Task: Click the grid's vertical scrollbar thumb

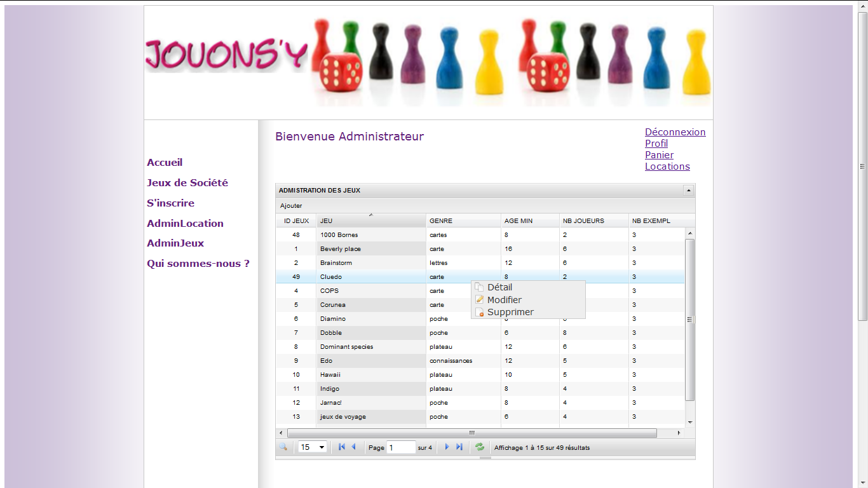Action: click(690, 320)
